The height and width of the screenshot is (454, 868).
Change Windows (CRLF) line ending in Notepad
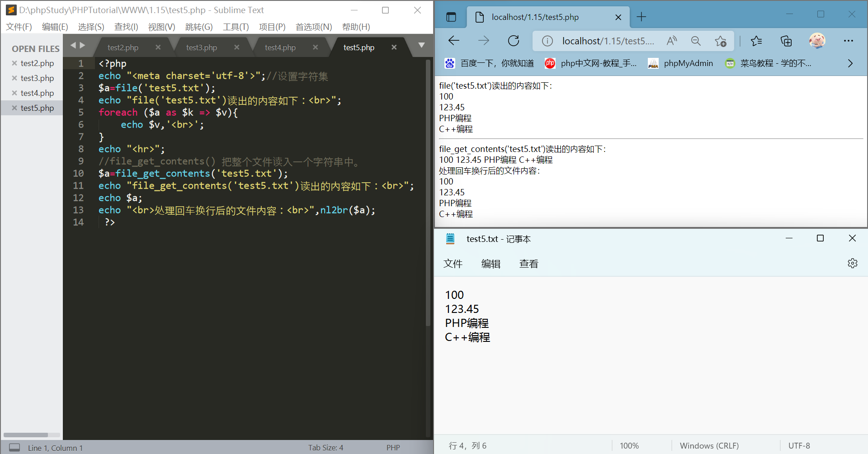tap(709, 446)
